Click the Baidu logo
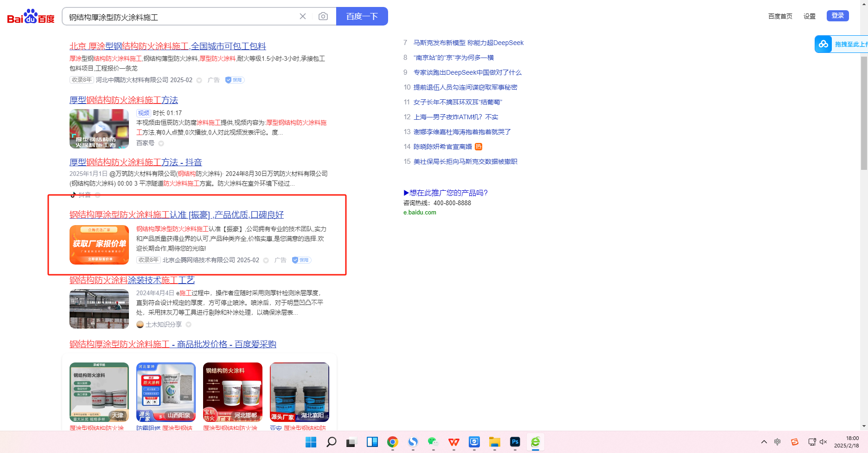Screen dimensions: 868x453 [31, 17]
